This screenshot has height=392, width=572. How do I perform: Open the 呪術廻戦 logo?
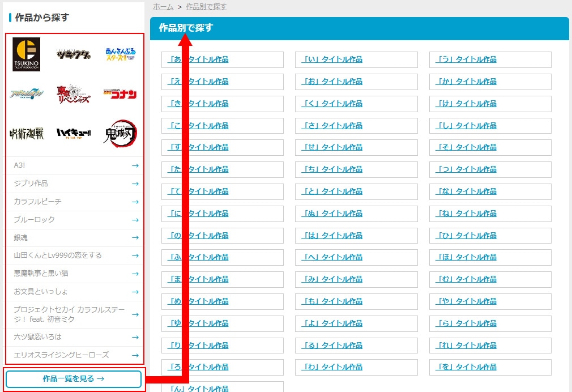click(27, 134)
